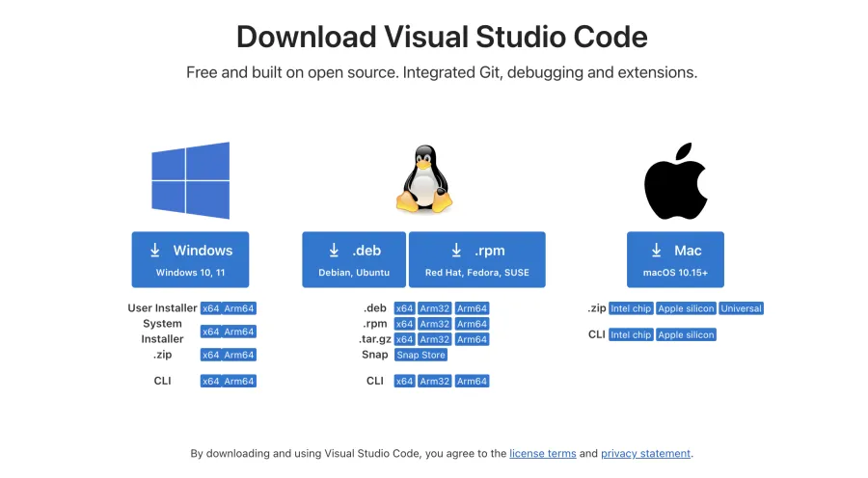868x478 pixels.
Task: Open the privacy statement link
Action: pos(645,454)
